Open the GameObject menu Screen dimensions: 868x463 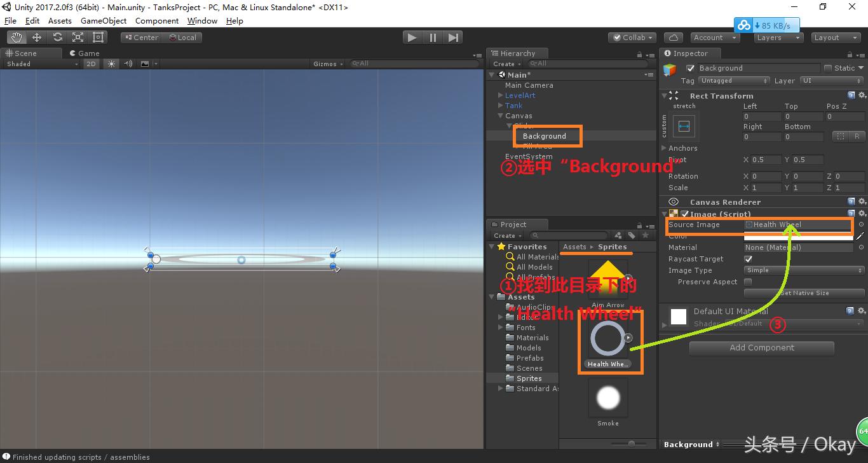point(104,20)
